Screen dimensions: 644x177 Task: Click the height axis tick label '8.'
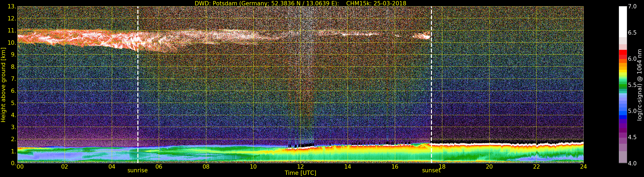pyautogui.click(x=13, y=67)
